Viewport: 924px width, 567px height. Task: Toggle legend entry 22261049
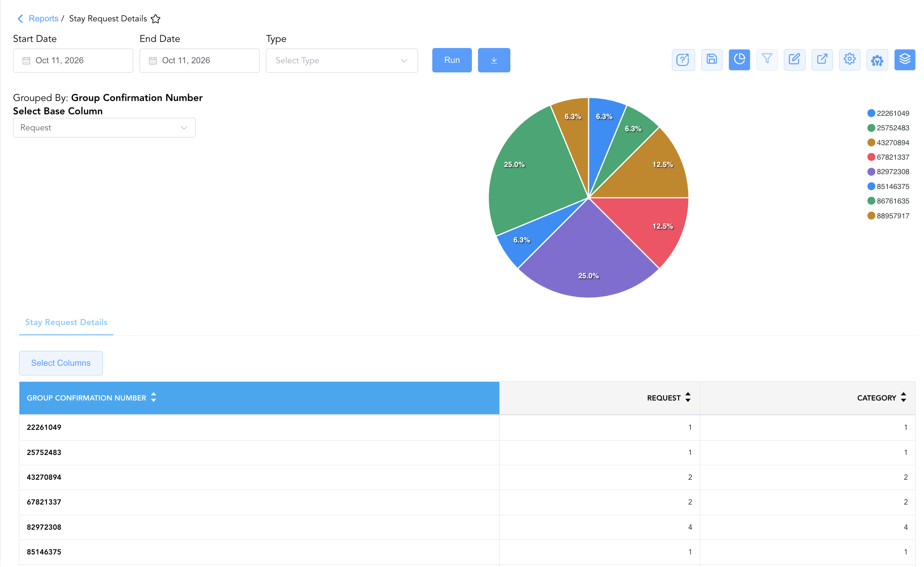[x=888, y=113]
